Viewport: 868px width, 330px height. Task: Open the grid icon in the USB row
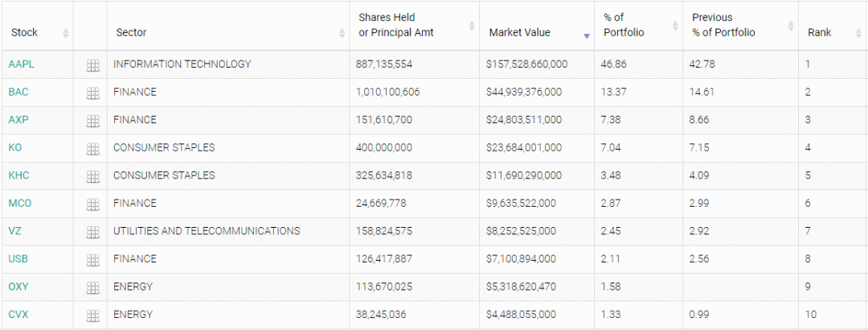point(93,259)
